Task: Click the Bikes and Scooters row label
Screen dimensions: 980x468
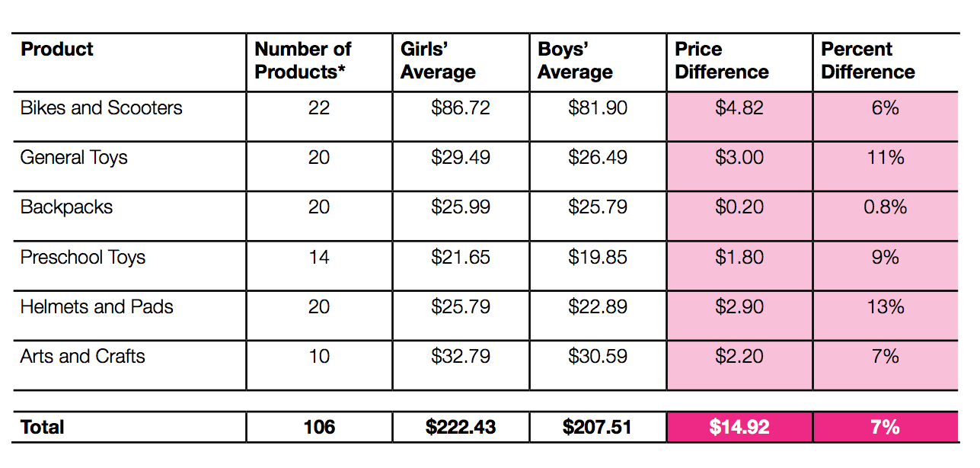Action: [x=101, y=108]
